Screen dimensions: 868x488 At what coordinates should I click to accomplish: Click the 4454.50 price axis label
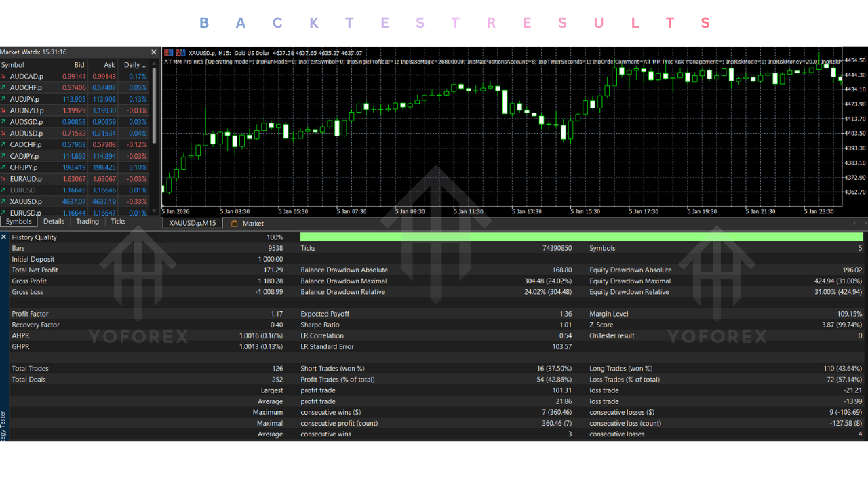point(854,60)
